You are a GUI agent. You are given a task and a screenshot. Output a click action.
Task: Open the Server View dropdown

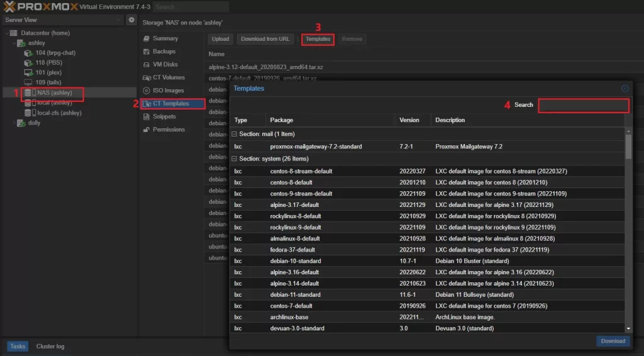tap(118, 19)
